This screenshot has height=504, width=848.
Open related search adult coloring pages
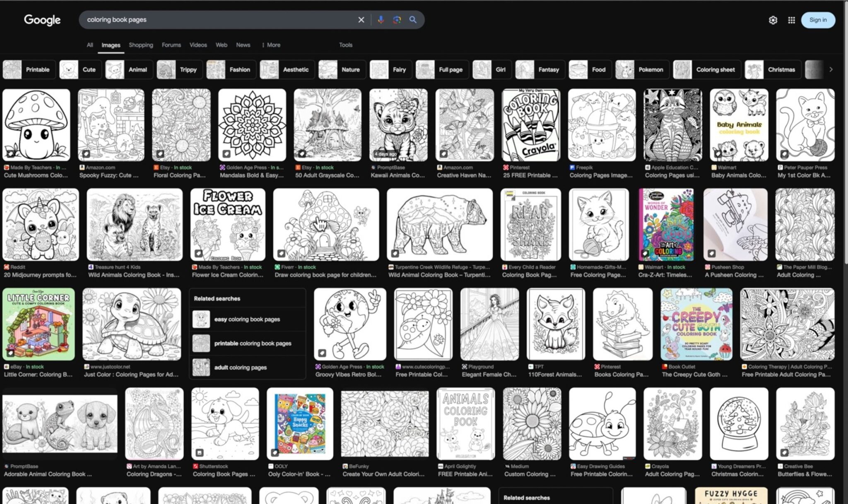(x=240, y=367)
